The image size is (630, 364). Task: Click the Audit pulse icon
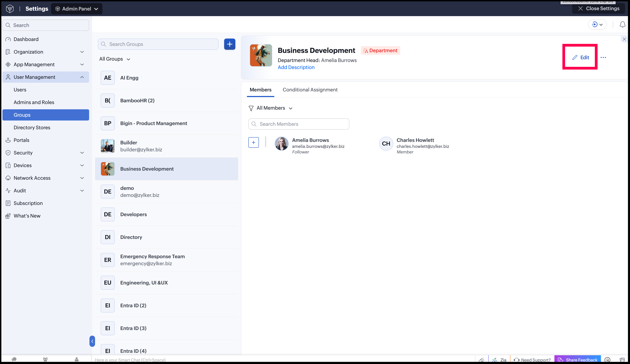pyautogui.click(x=8, y=190)
